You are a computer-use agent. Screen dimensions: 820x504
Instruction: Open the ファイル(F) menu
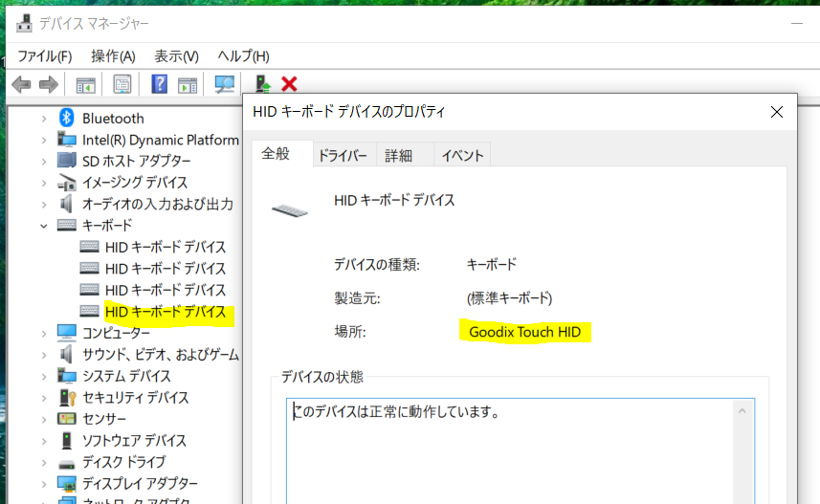pyautogui.click(x=45, y=55)
